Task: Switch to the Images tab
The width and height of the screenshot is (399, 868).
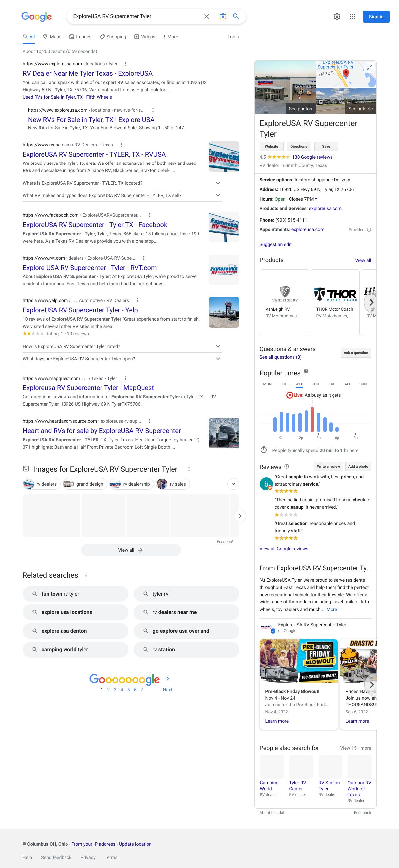Action: [80, 37]
